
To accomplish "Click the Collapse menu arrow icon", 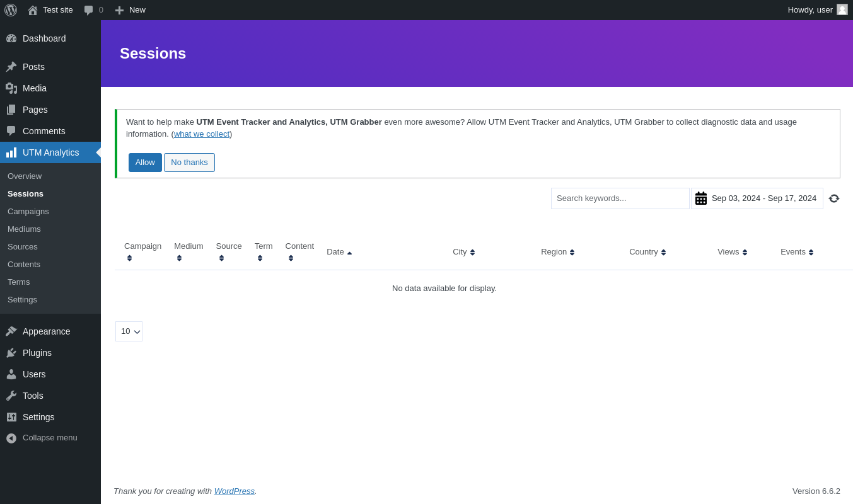I will coord(11,438).
